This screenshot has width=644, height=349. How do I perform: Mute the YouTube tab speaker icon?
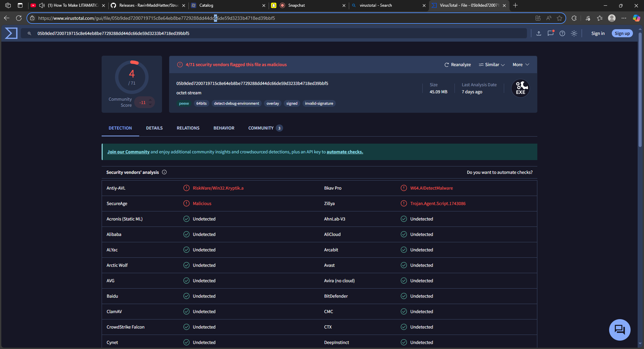(42, 5)
